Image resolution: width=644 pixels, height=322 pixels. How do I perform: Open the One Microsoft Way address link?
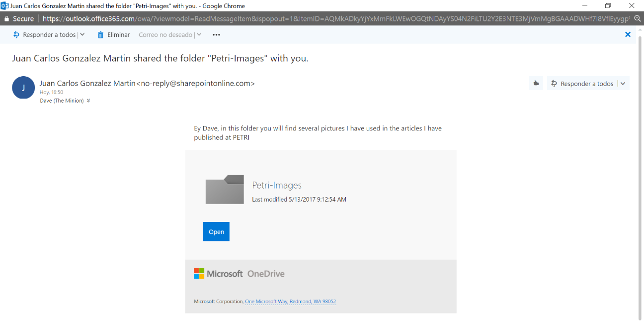pyautogui.click(x=291, y=301)
